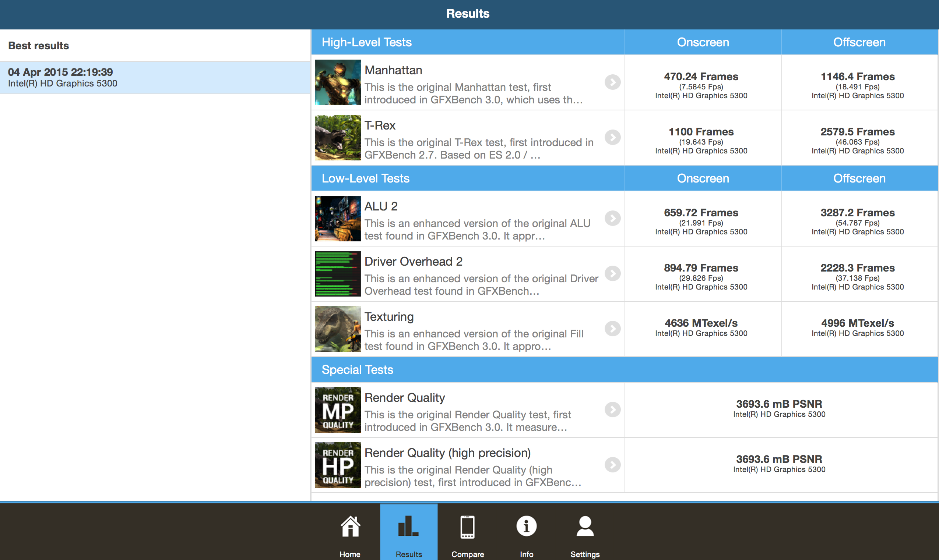Expand ALU 2 details chevron
Screen dimensions: 939x560
point(612,219)
